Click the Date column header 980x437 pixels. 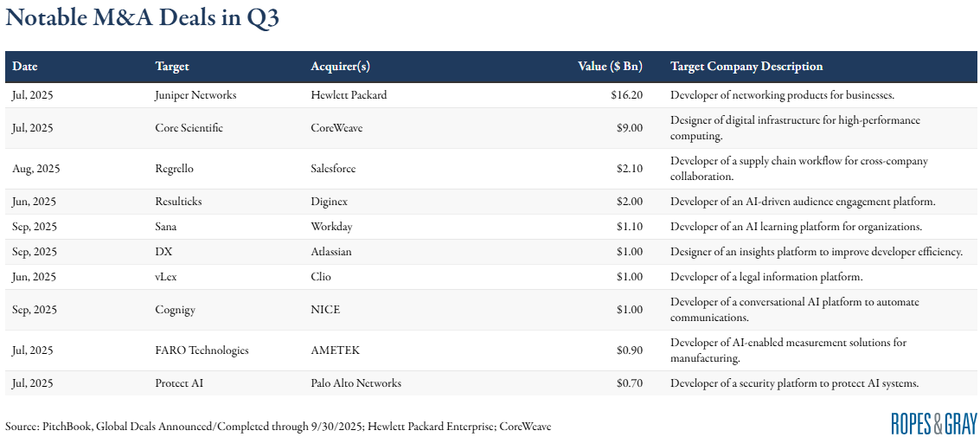pos(25,66)
